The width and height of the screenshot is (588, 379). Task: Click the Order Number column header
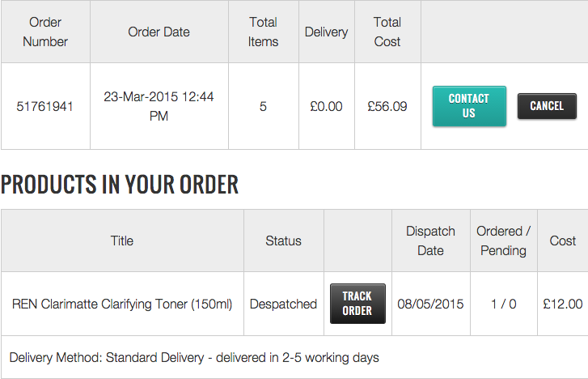click(45, 32)
